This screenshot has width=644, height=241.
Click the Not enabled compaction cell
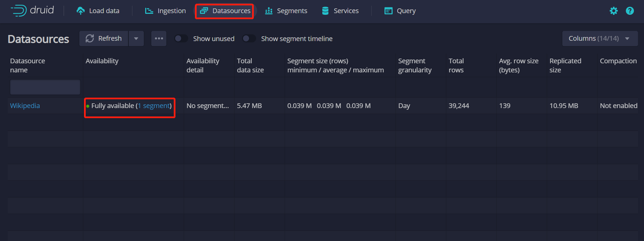pos(618,106)
